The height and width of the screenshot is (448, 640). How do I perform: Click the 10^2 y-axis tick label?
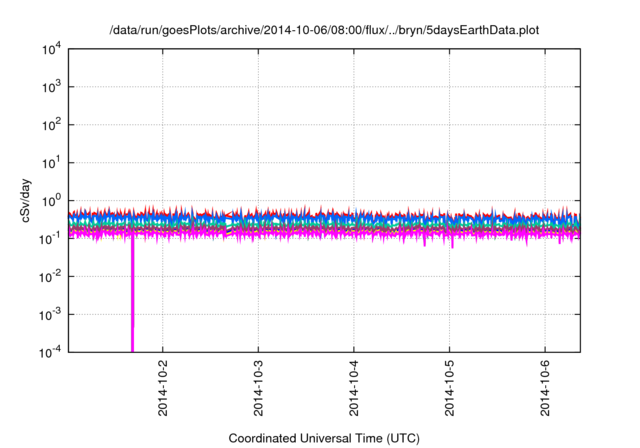point(51,125)
